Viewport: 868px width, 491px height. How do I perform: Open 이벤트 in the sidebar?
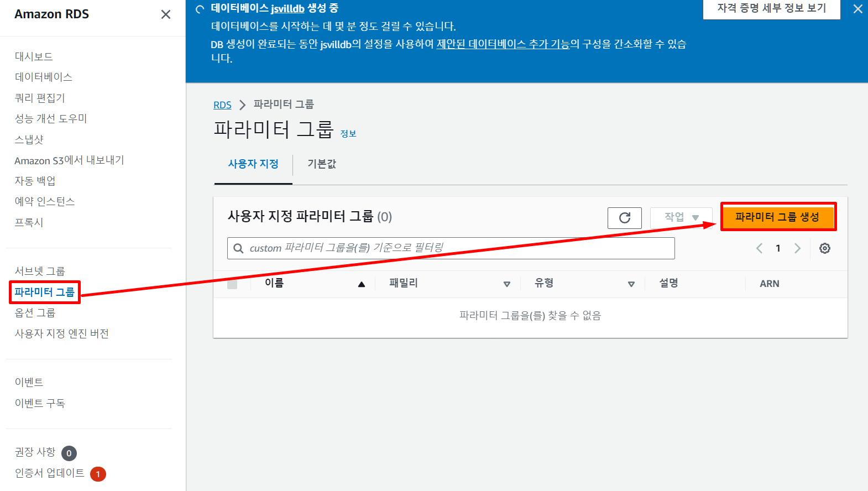click(29, 382)
